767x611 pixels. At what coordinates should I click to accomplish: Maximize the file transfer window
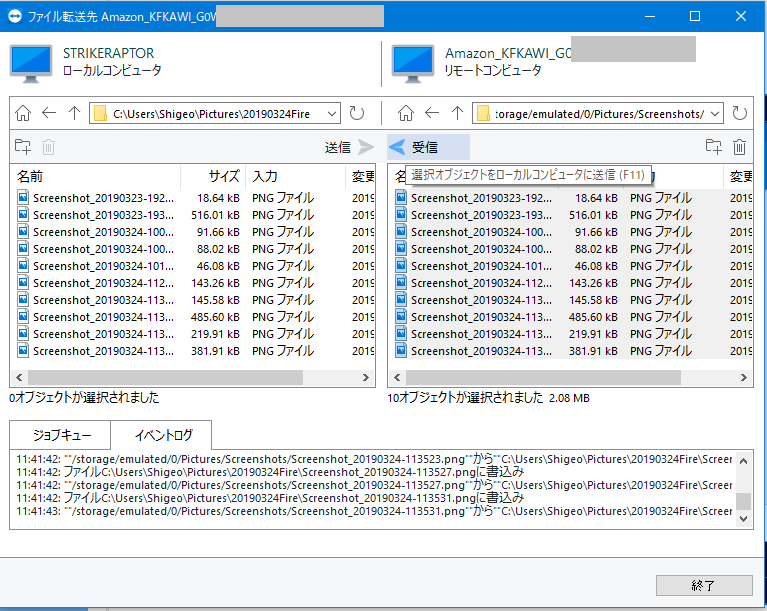point(695,16)
